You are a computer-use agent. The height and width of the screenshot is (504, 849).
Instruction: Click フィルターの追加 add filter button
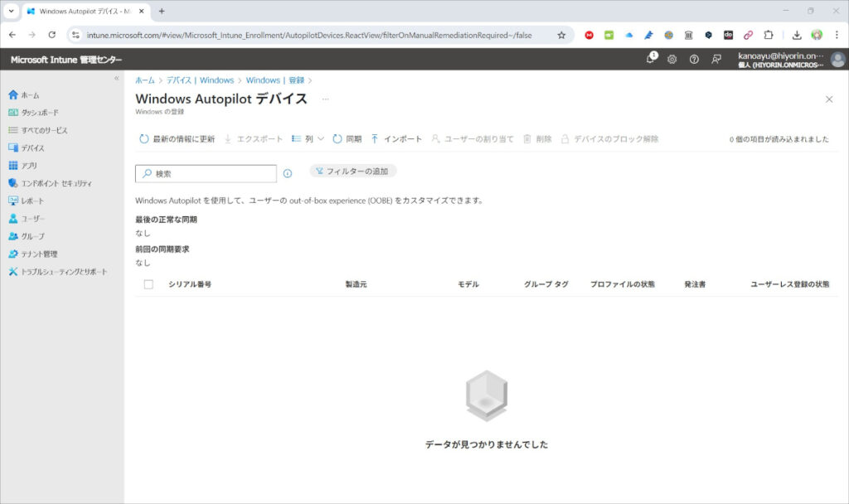click(352, 171)
